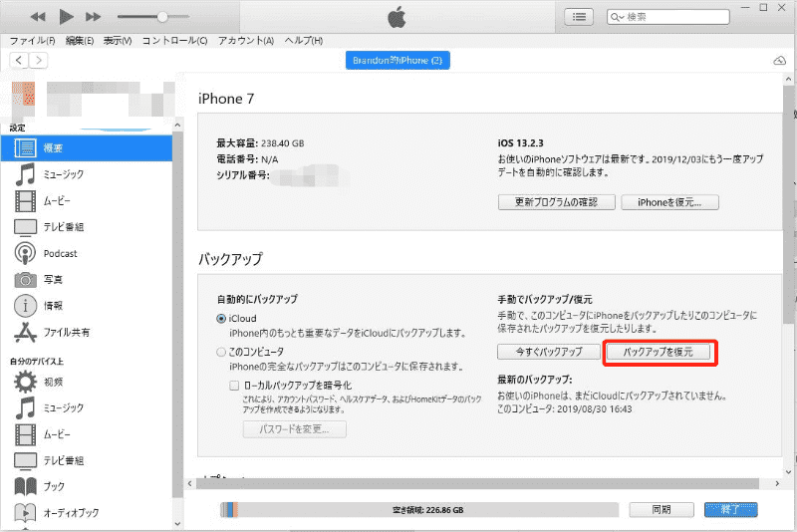
Task: Select ブック books icon in sidebar
Action: click(x=26, y=486)
